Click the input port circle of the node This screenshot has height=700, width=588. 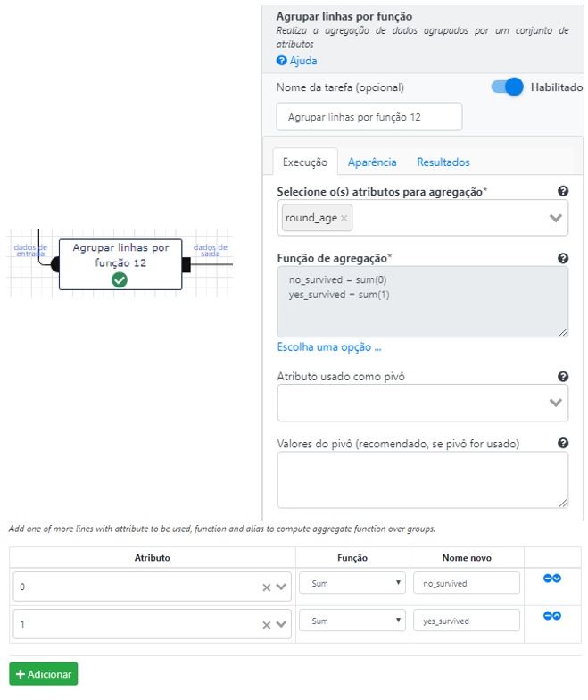pos(55,264)
